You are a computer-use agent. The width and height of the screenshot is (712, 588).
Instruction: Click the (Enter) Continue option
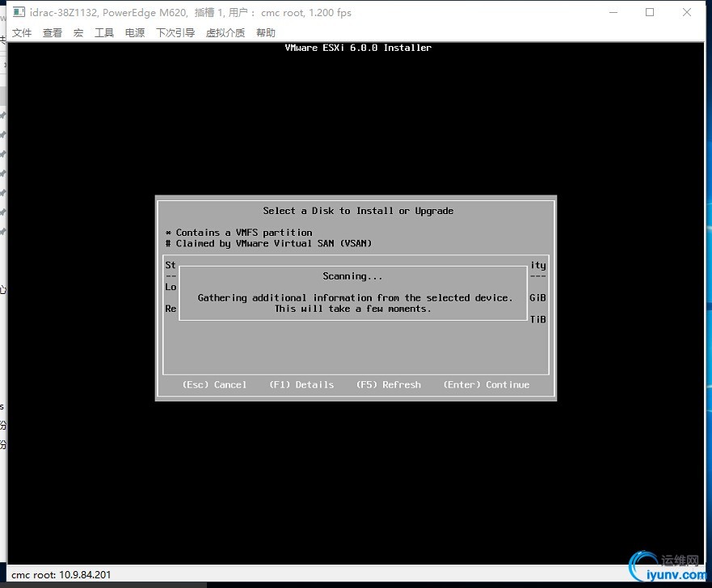[x=487, y=384]
